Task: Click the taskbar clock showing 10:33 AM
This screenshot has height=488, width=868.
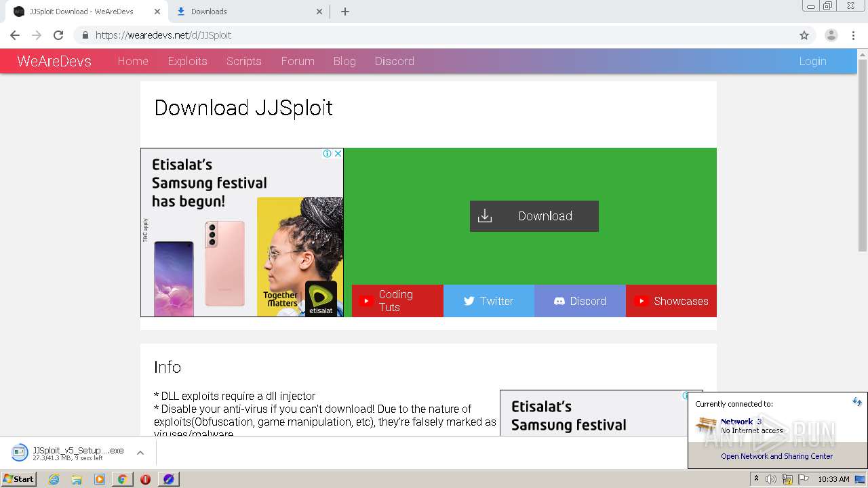Action: [833, 479]
